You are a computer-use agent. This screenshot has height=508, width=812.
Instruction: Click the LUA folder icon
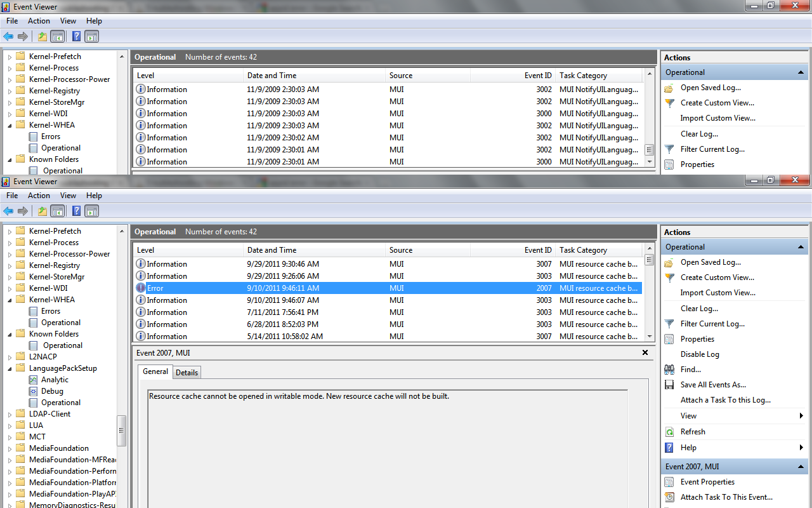click(x=20, y=425)
